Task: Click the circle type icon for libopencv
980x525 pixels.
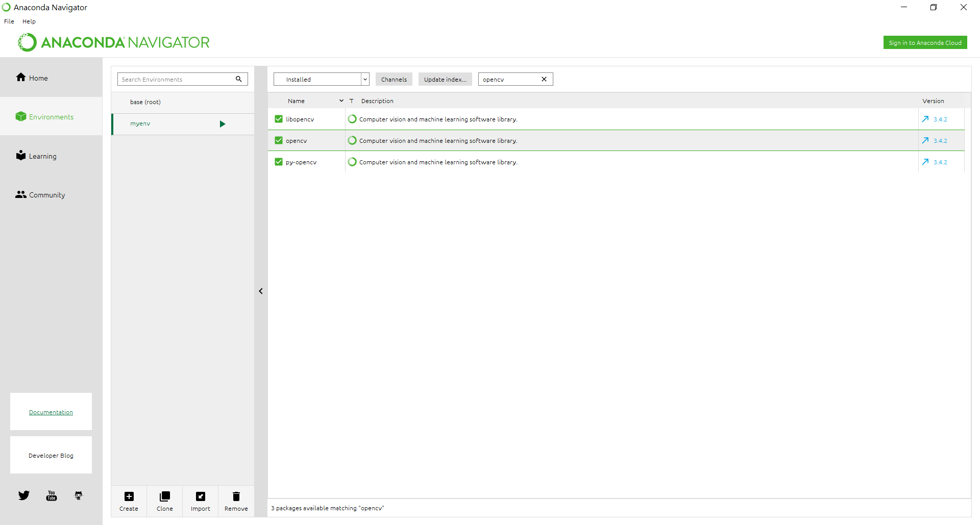Action: click(352, 119)
